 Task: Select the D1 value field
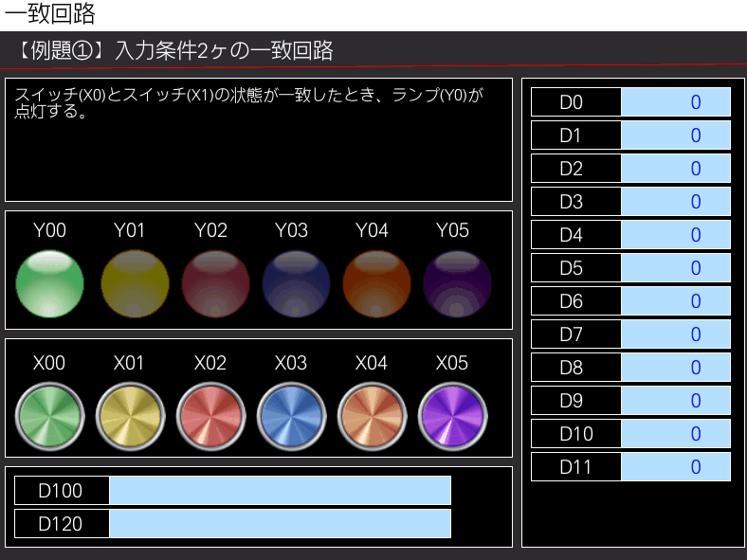[x=676, y=135]
